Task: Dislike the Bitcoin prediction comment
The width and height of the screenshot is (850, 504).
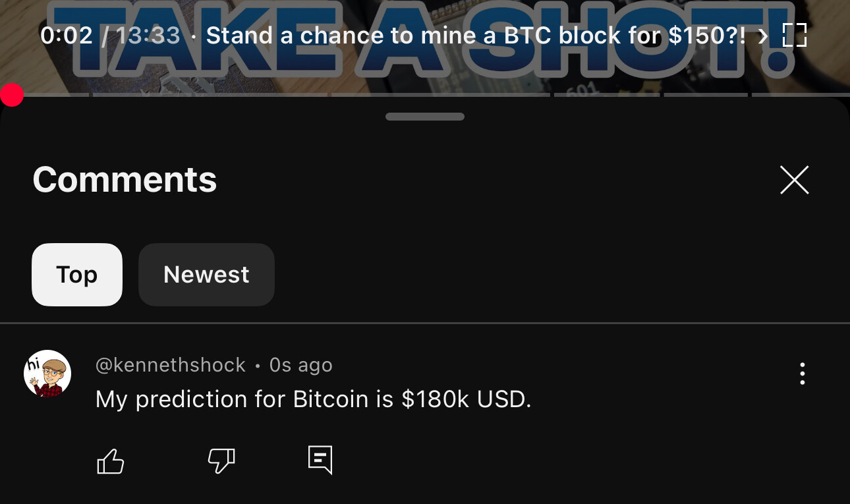Action: pos(221,461)
